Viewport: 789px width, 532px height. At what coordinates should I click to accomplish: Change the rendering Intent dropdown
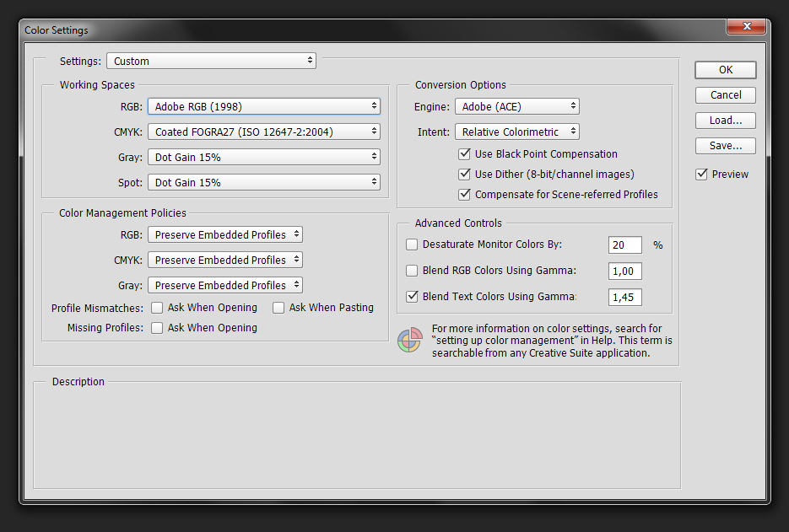516,132
